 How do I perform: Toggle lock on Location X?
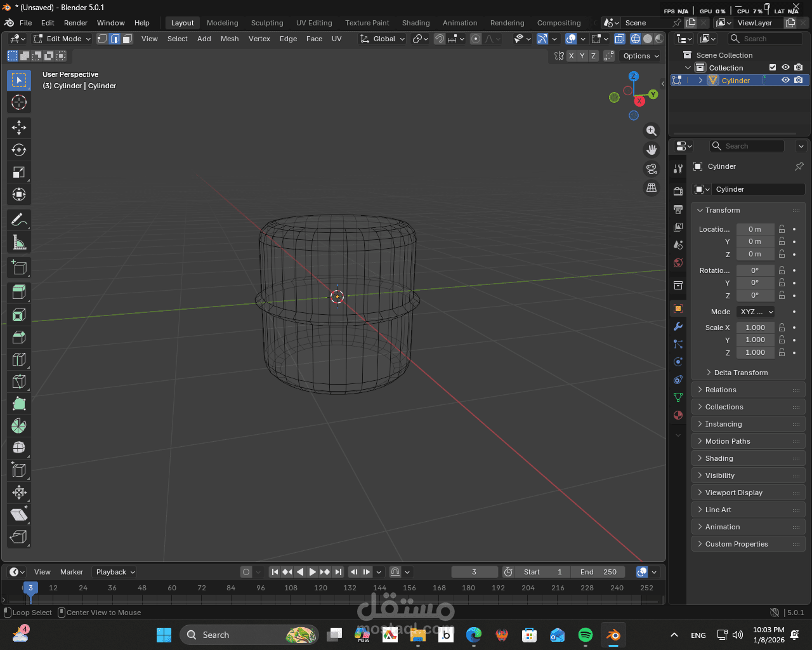coord(782,229)
